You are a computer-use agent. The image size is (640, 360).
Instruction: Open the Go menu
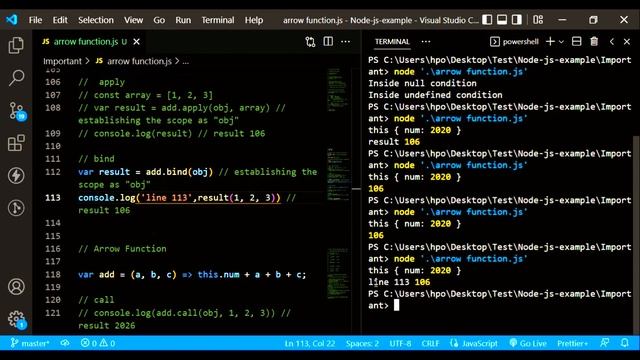[159, 20]
